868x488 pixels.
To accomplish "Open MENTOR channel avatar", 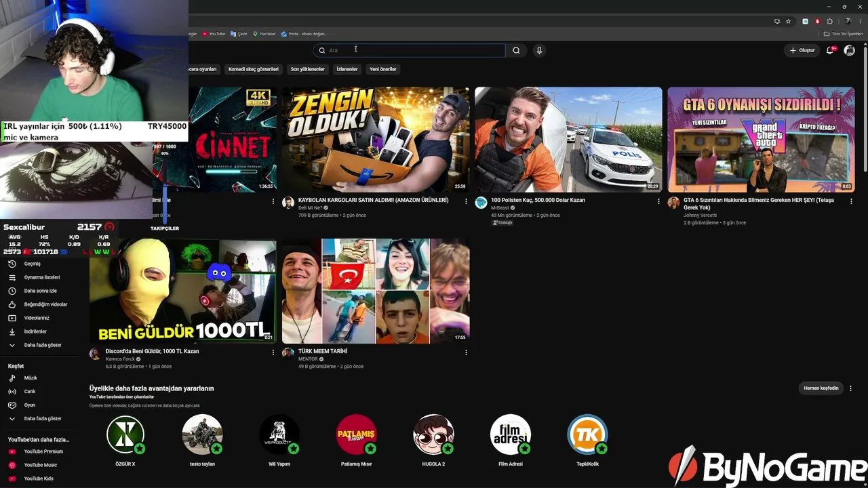I will point(288,353).
